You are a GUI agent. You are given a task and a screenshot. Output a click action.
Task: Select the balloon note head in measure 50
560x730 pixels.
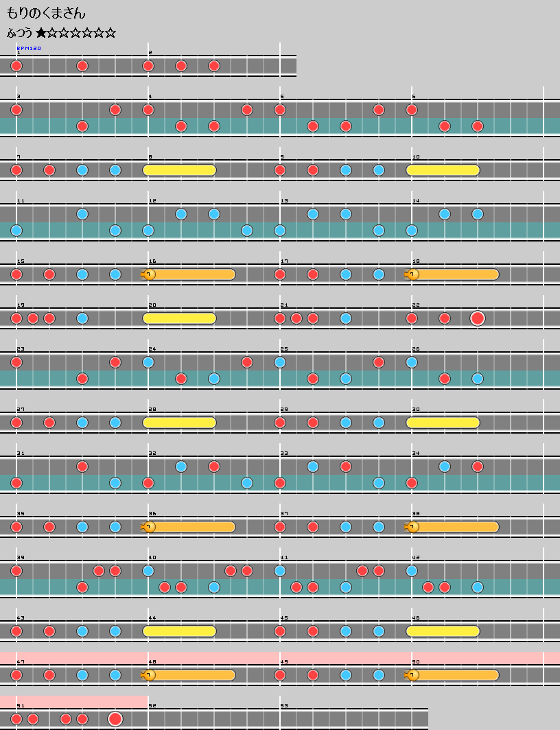tap(412, 675)
